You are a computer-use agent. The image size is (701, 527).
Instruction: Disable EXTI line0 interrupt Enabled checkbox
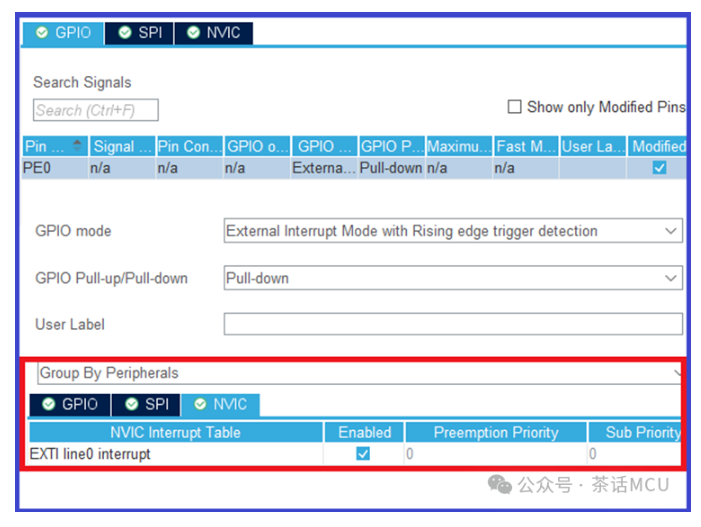363,454
